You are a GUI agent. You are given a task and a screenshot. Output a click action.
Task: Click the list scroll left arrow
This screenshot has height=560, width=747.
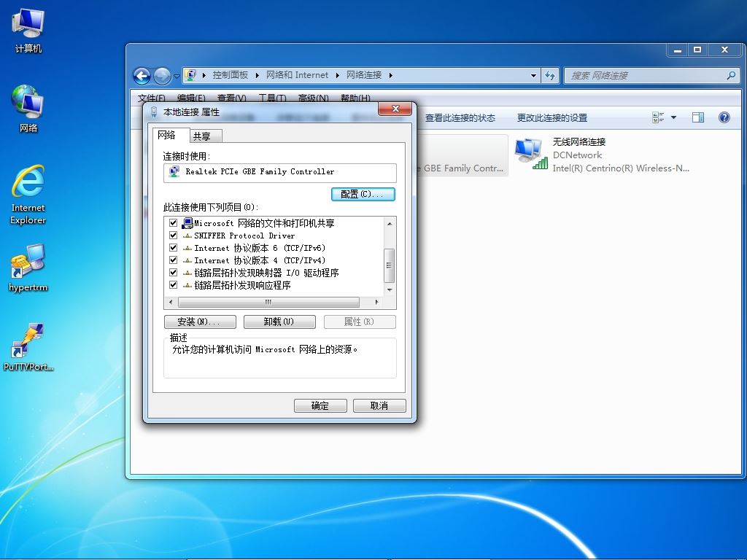[x=171, y=302]
